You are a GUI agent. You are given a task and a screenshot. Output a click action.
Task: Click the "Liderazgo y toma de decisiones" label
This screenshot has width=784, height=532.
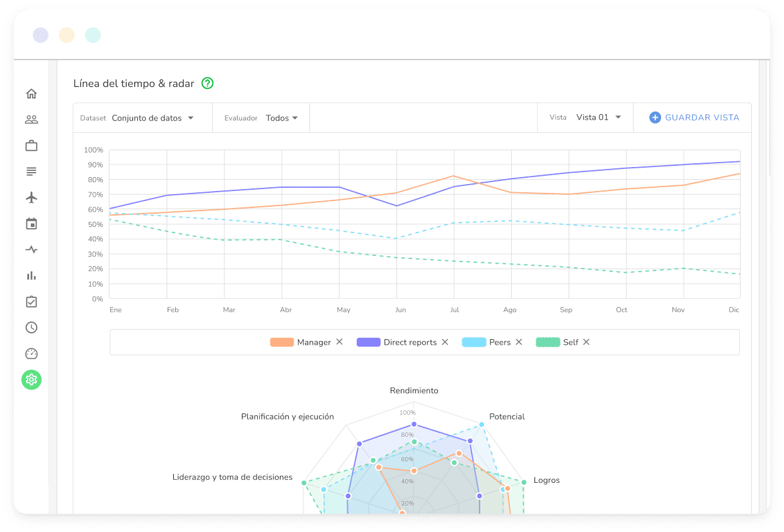tap(233, 477)
